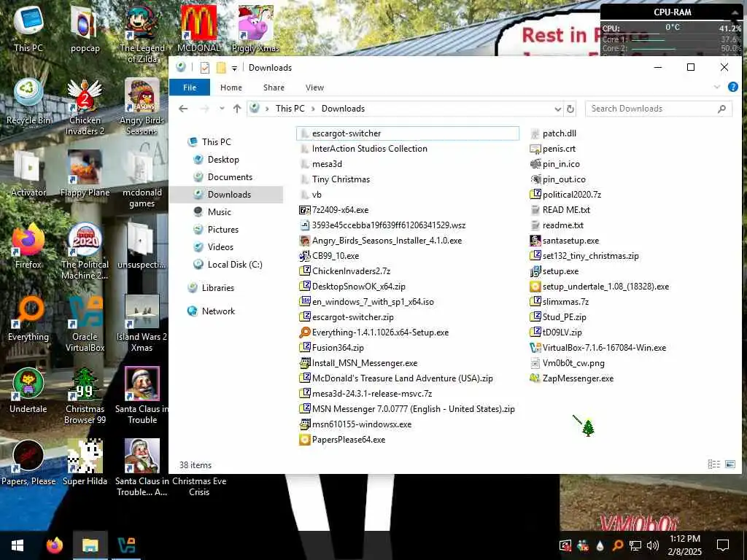Viewport: 747px width, 560px height.
Task: Go up one folder level
Action: coord(237,109)
